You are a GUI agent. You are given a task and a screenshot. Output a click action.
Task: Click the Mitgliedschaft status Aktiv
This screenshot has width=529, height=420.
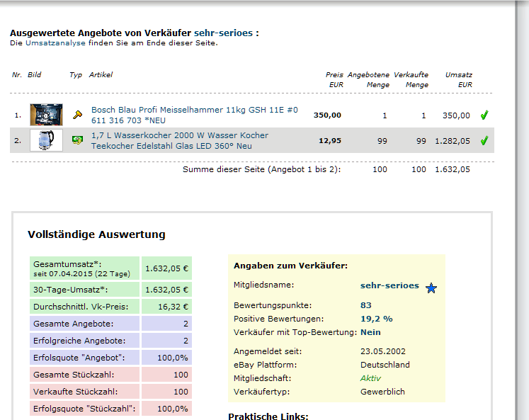(370, 378)
